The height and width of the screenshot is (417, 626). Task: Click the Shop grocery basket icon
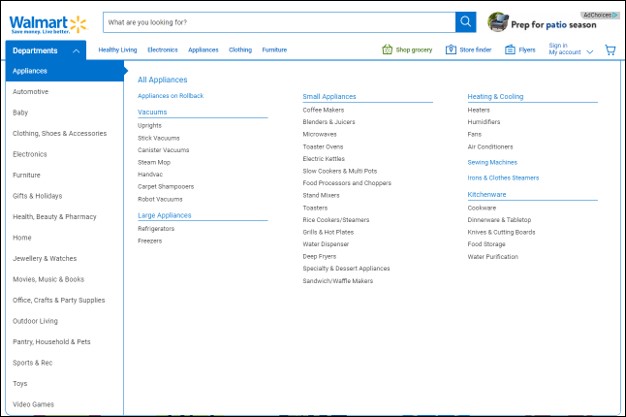(x=387, y=50)
